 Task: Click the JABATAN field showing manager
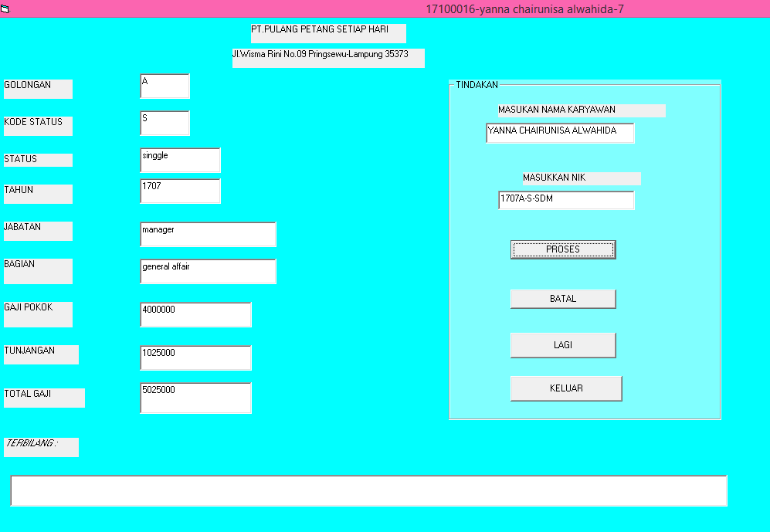(x=209, y=235)
